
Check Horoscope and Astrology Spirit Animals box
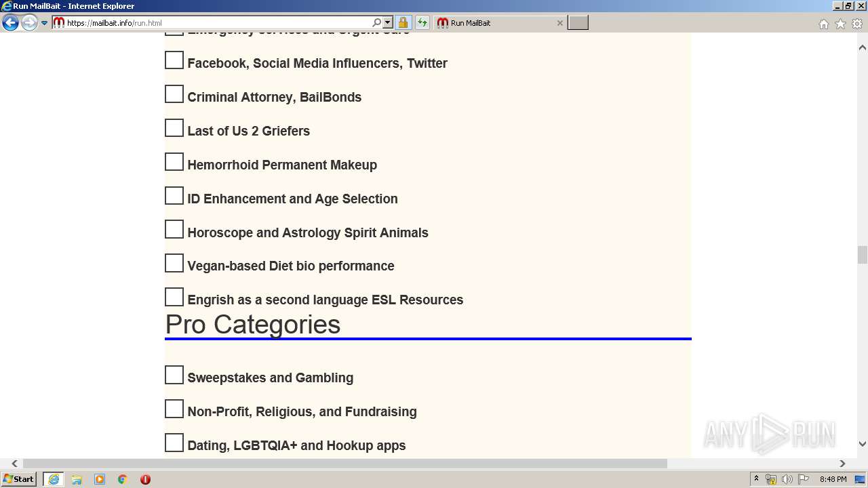174,230
